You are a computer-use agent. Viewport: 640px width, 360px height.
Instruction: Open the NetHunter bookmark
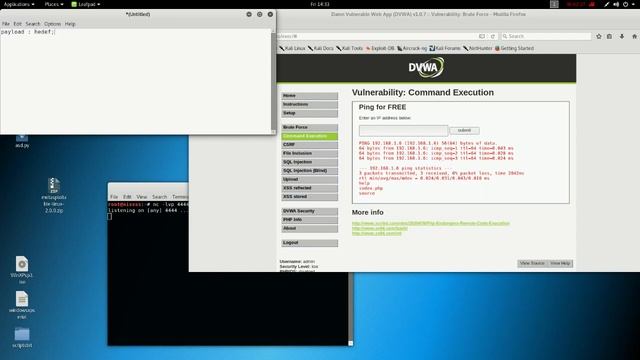pyautogui.click(x=478, y=48)
